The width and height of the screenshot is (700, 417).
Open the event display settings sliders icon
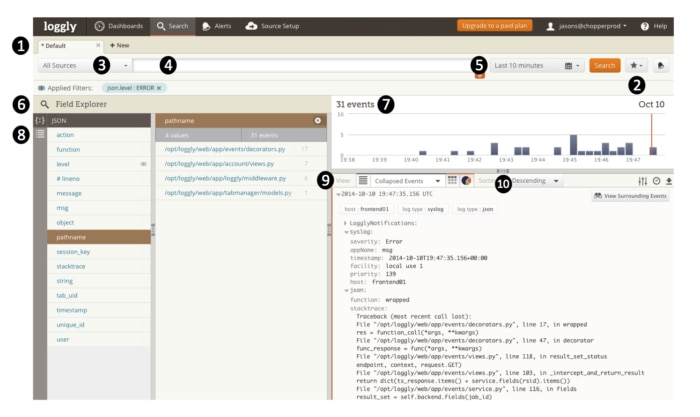pos(643,181)
